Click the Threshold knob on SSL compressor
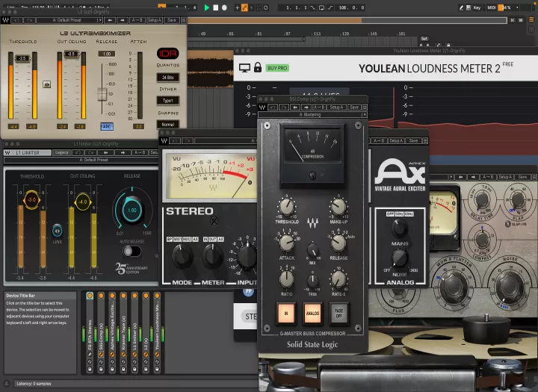Image resolution: width=538 pixels, height=392 pixels. [286, 207]
